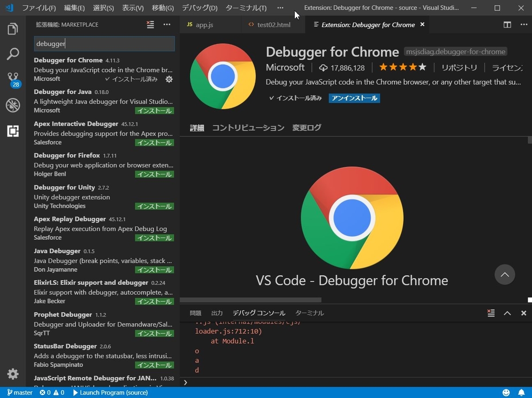
Task: Open the リポジトリ link
Action: tap(459, 67)
